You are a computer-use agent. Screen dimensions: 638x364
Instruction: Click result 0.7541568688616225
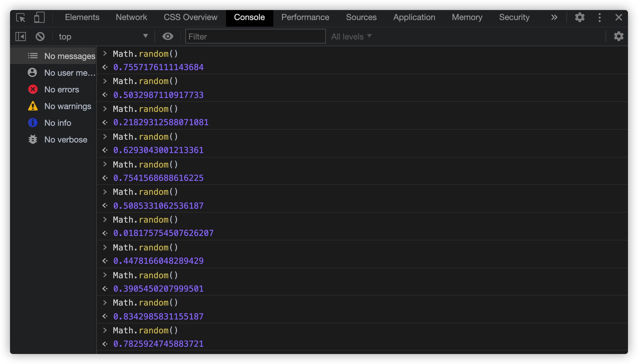[x=158, y=178]
